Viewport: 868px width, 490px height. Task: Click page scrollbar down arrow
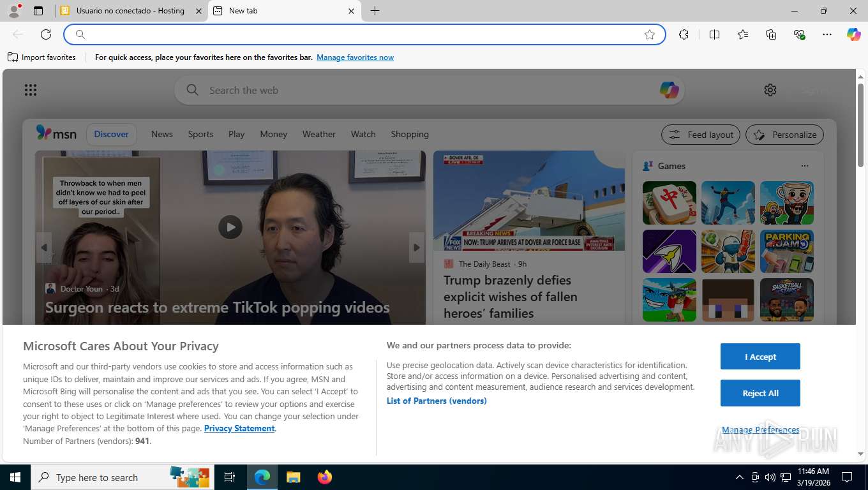(860, 454)
